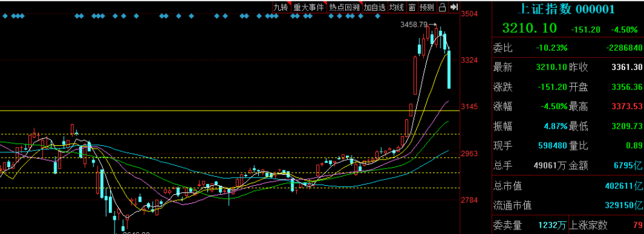
Task: Click the solid yellow horizontal line
Action: coord(230,111)
